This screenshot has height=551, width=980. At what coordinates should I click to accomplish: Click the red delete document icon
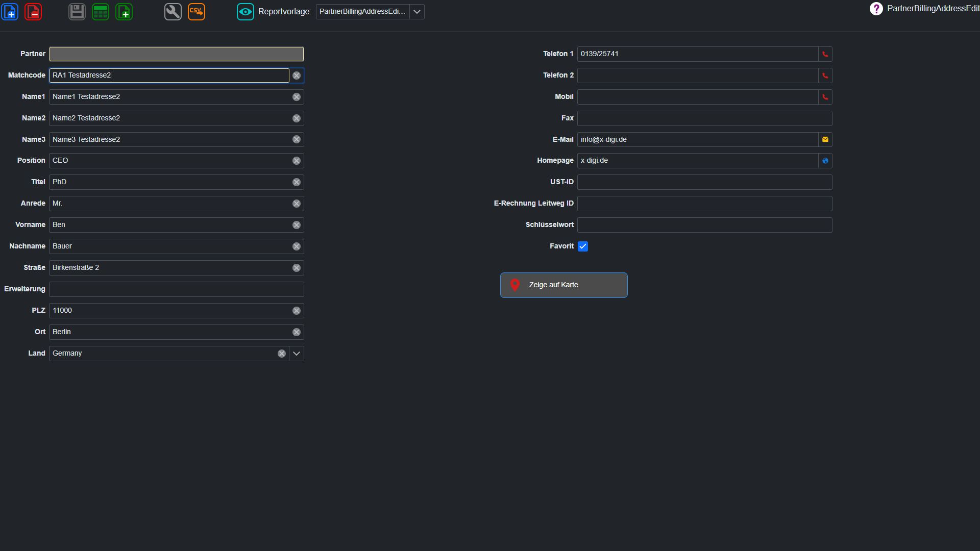tap(34, 12)
